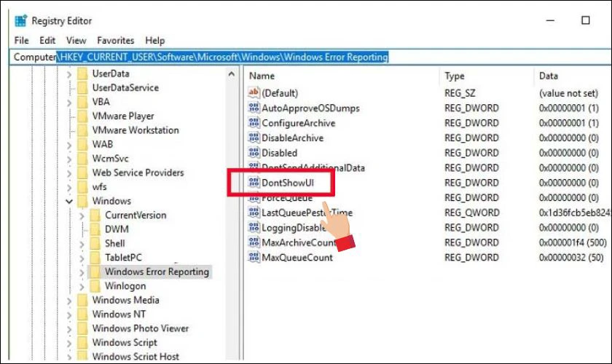Open the File menu
The height and width of the screenshot is (364, 612).
21,40
